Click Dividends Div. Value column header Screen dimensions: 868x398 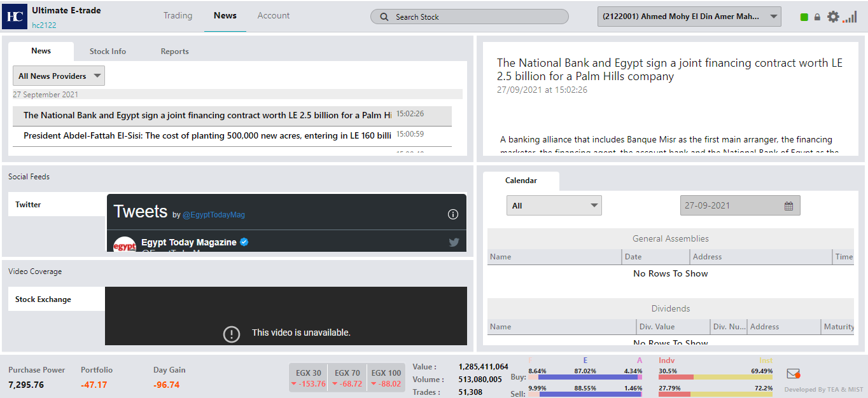pyautogui.click(x=673, y=327)
